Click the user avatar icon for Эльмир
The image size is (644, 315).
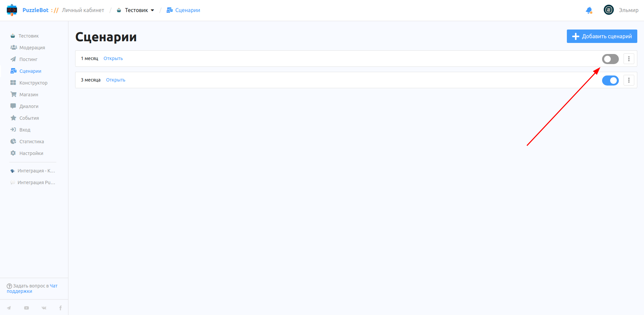pyautogui.click(x=609, y=10)
